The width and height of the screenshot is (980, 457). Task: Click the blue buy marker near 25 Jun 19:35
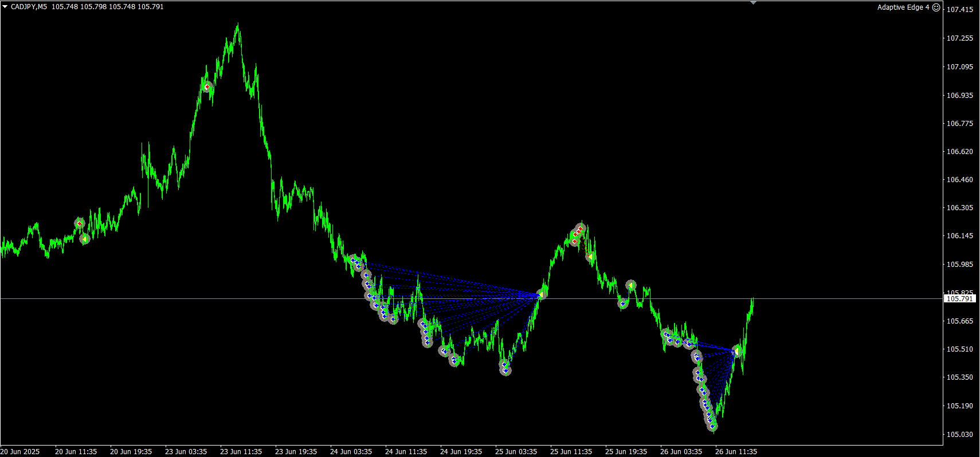click(623, 304)
